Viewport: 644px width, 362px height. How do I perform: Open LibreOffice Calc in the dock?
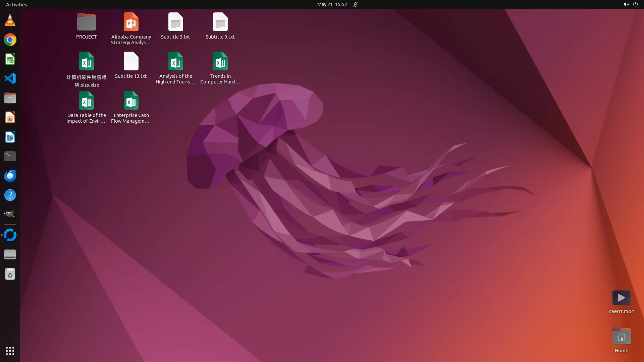[10, 59]
